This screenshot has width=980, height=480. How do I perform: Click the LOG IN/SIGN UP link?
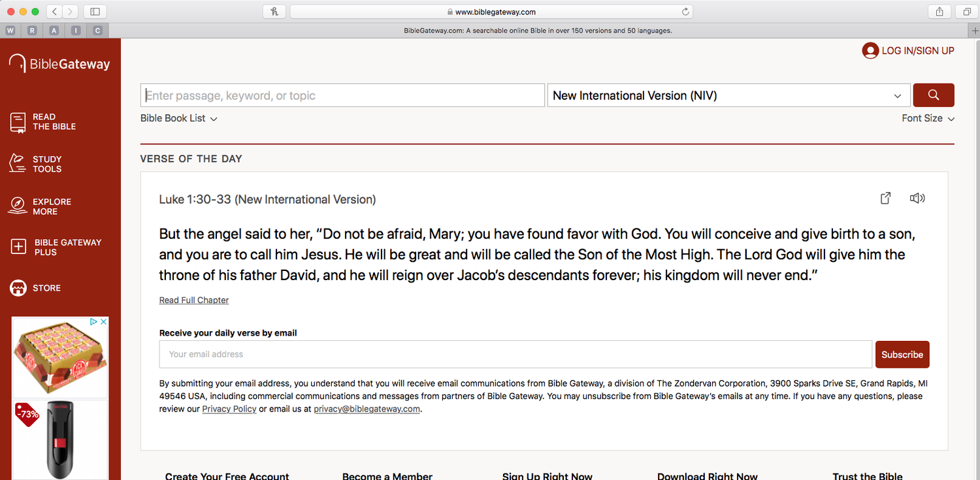coord(918,51)
